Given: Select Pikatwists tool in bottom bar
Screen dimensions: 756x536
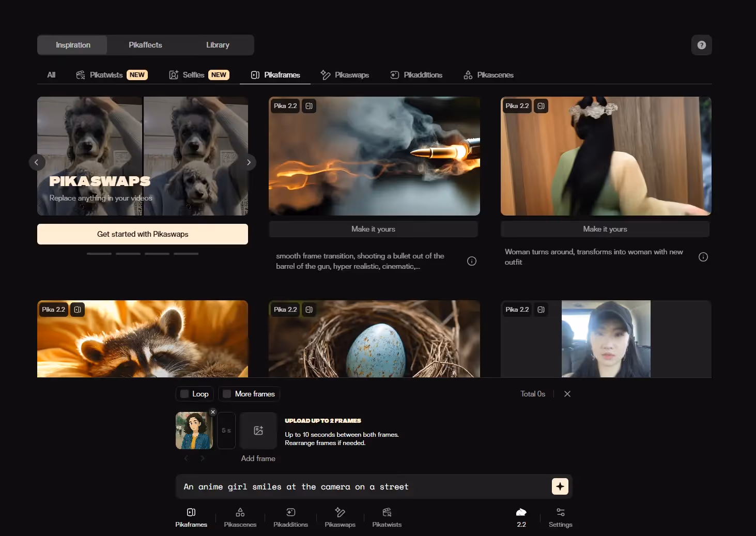Looking at the screenshot, I should pyautogui.click(x=387, y=517).
